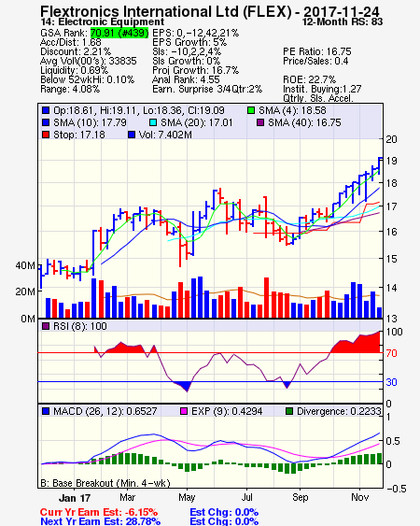Click the 'Range: 4.08%' statistic
The image size is (420, 526).
coord(70,90)
